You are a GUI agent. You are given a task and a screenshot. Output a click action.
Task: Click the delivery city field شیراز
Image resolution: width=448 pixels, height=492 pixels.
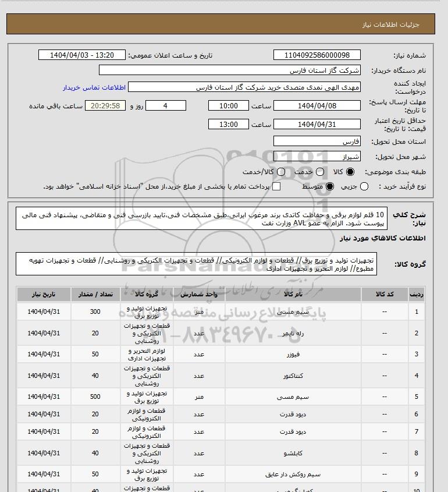click(x=317, y=156)
